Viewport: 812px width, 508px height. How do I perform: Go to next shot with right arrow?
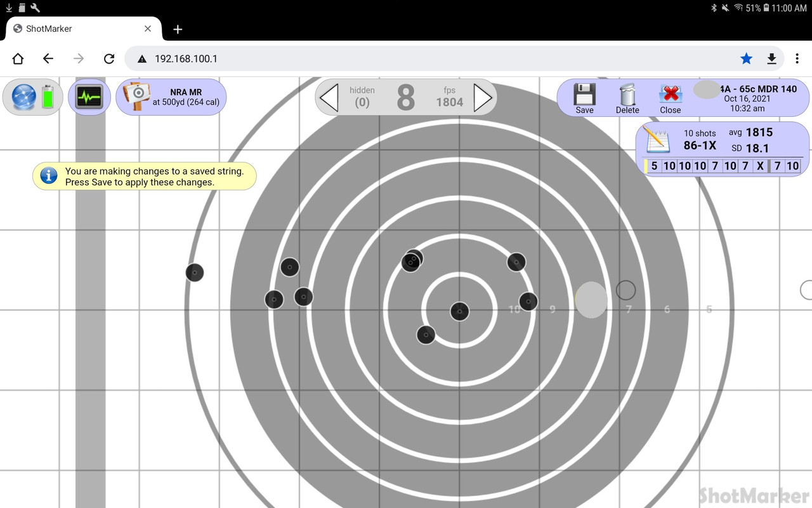point(483,98)
